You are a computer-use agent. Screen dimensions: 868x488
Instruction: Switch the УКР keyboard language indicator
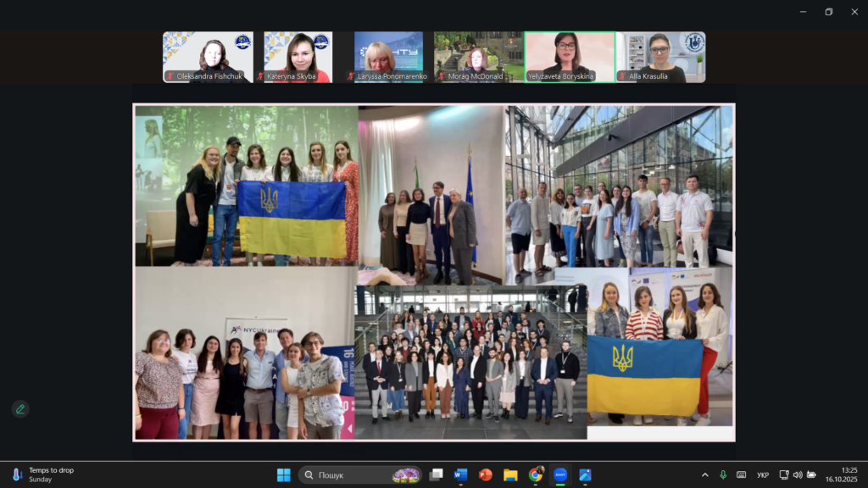pos(763,474)
